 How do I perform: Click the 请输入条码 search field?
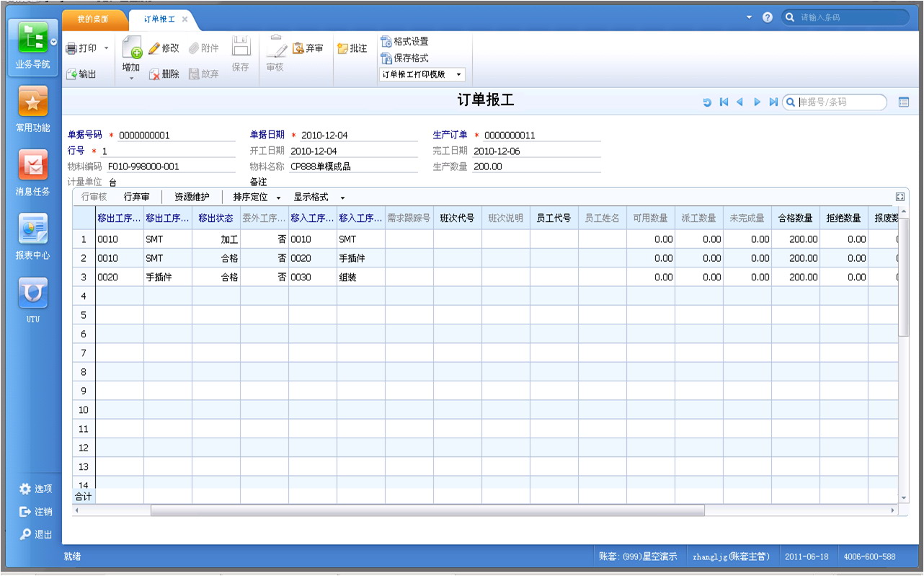tap(846, 17)
